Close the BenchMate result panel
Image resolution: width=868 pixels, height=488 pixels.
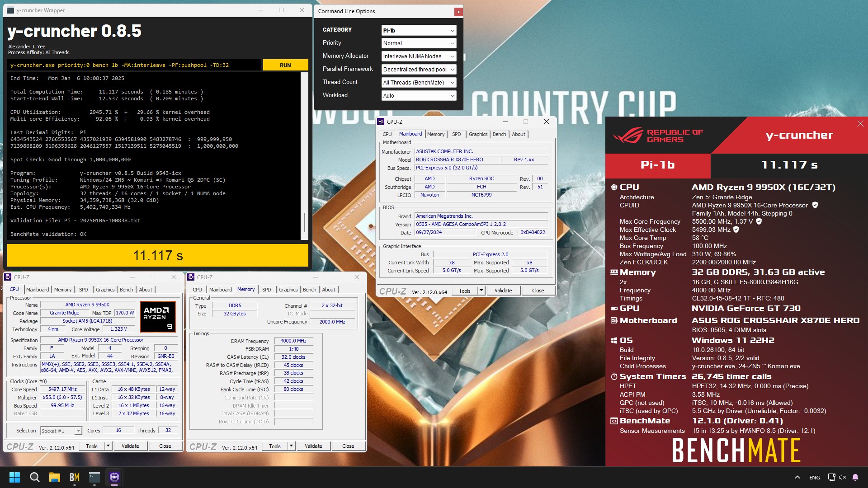(860, 123)
